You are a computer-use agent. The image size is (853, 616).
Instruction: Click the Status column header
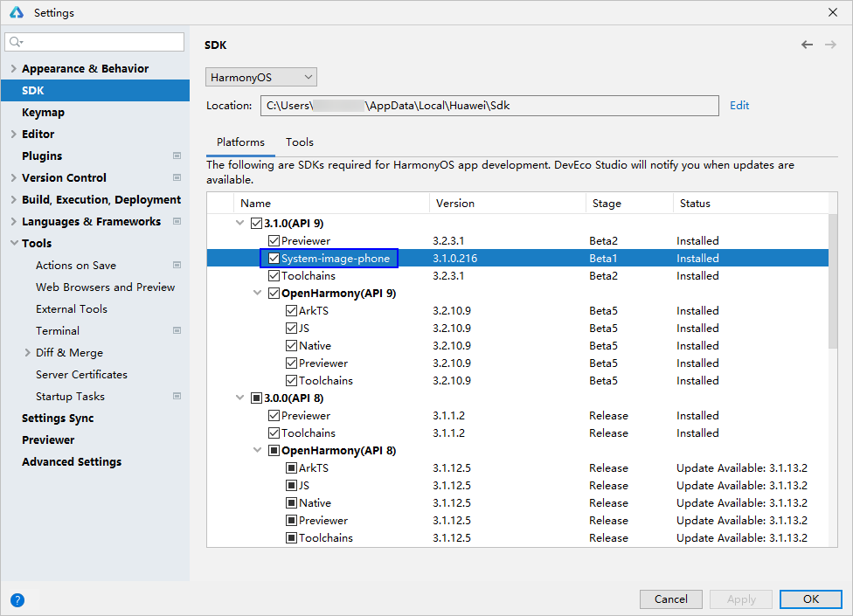point(751,204)
